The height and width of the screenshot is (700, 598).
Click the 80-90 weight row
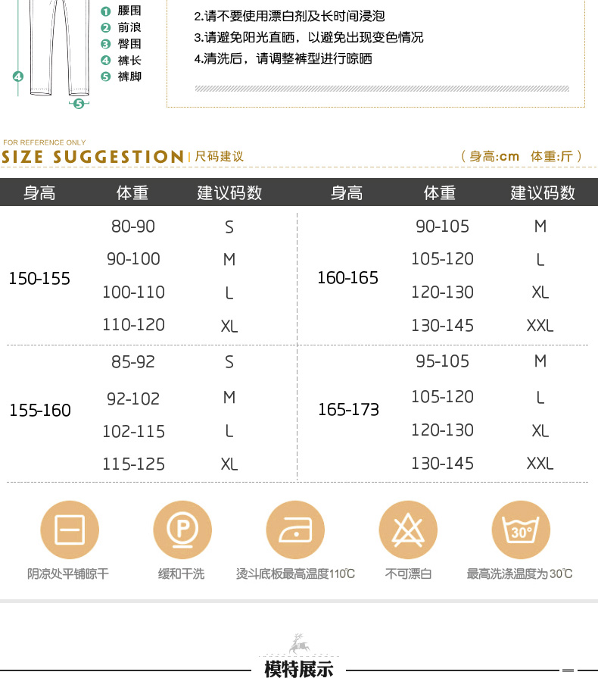coord(133,227)
